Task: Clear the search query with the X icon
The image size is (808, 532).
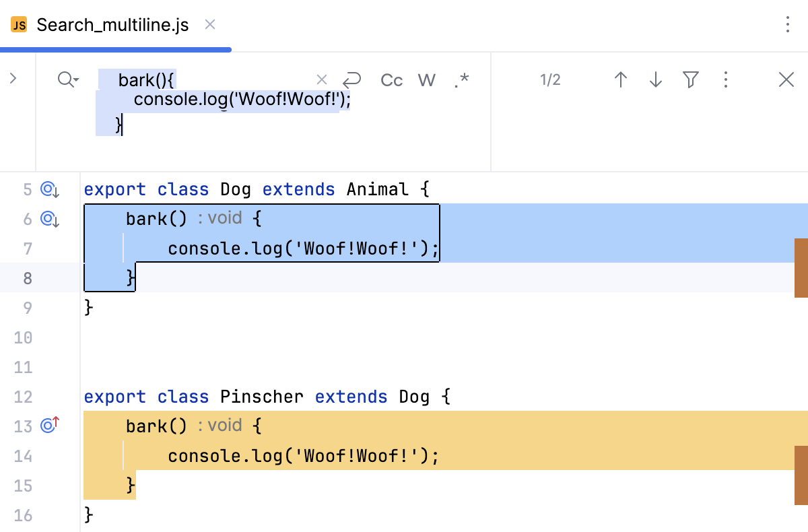Action: point(322,79)
